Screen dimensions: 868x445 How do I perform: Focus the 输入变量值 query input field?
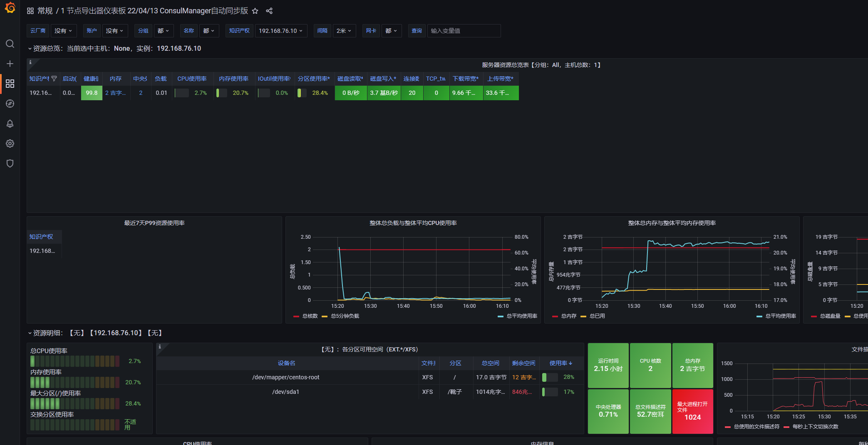pos(464,31)
